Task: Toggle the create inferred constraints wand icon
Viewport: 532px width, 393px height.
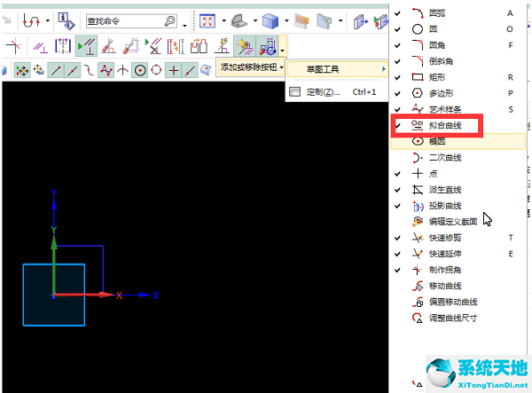Action: coord(245,46)
